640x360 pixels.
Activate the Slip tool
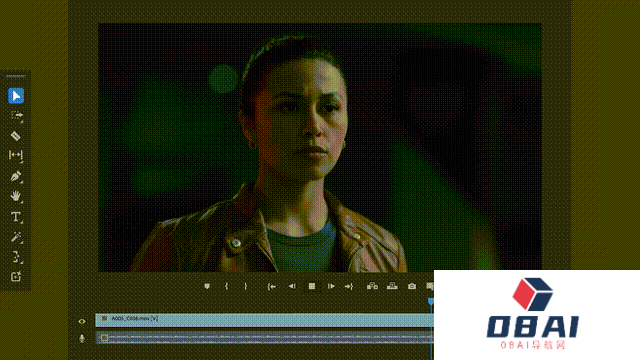(x=16, y=155)
